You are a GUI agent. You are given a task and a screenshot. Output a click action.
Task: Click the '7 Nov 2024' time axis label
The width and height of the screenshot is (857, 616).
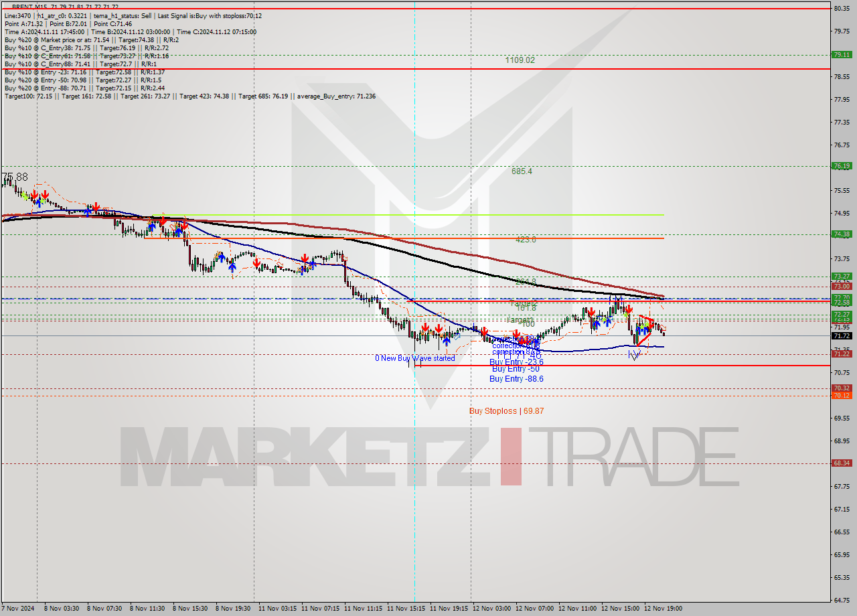(19, 609)
